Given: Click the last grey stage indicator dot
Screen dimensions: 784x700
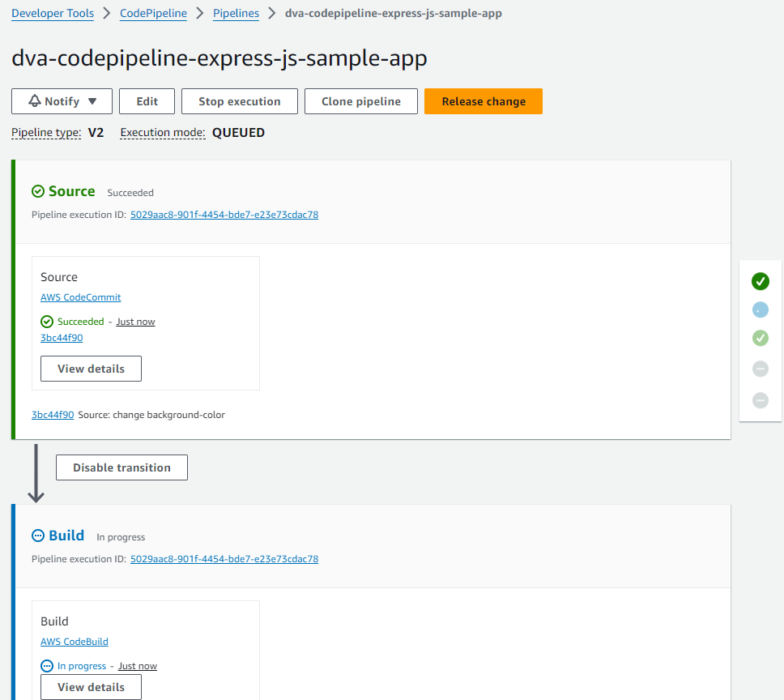Looking at the screenshot, I should click(760, 400).
